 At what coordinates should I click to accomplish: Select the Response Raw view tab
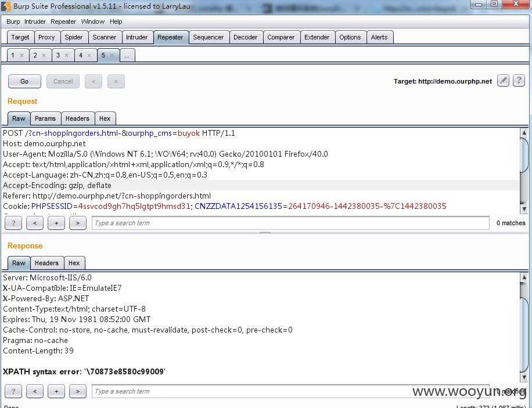[19, 263]
